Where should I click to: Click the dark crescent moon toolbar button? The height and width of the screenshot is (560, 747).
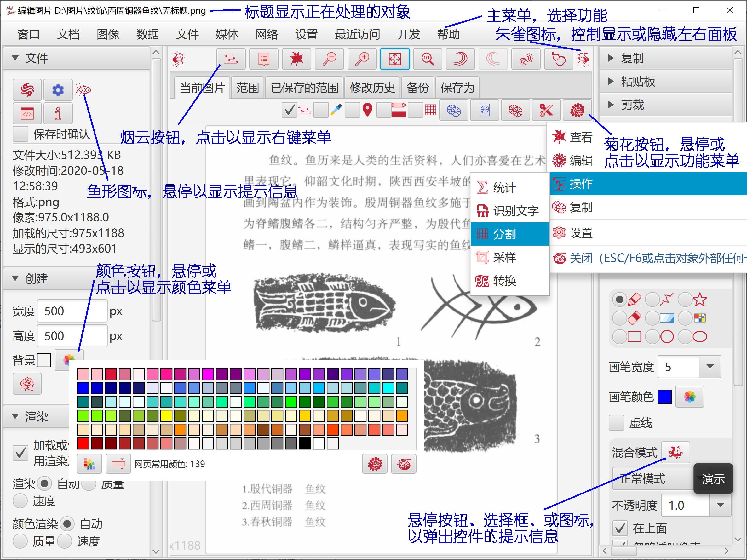[460, 59]
